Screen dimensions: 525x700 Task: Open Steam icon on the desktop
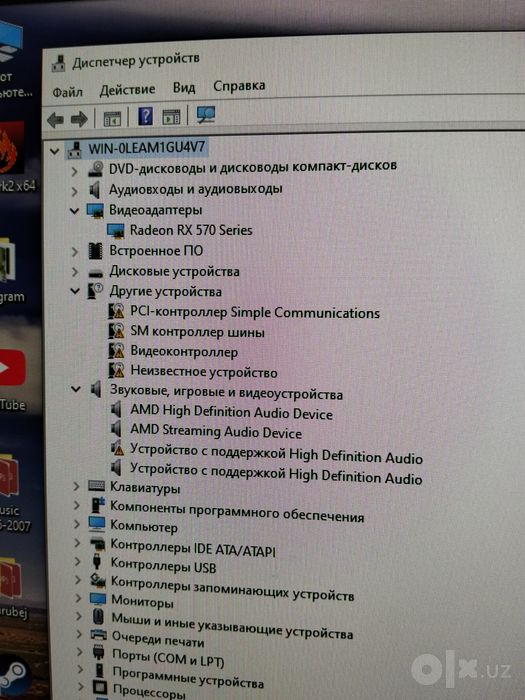pyautogui.click(x=13, y=674)
